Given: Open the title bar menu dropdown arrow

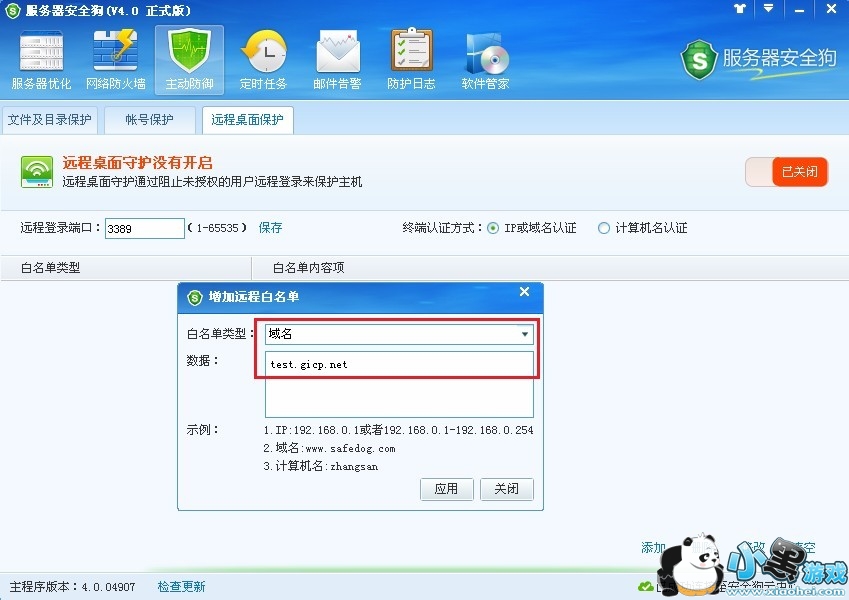Looking at the screenshot, I should [768, 9].
